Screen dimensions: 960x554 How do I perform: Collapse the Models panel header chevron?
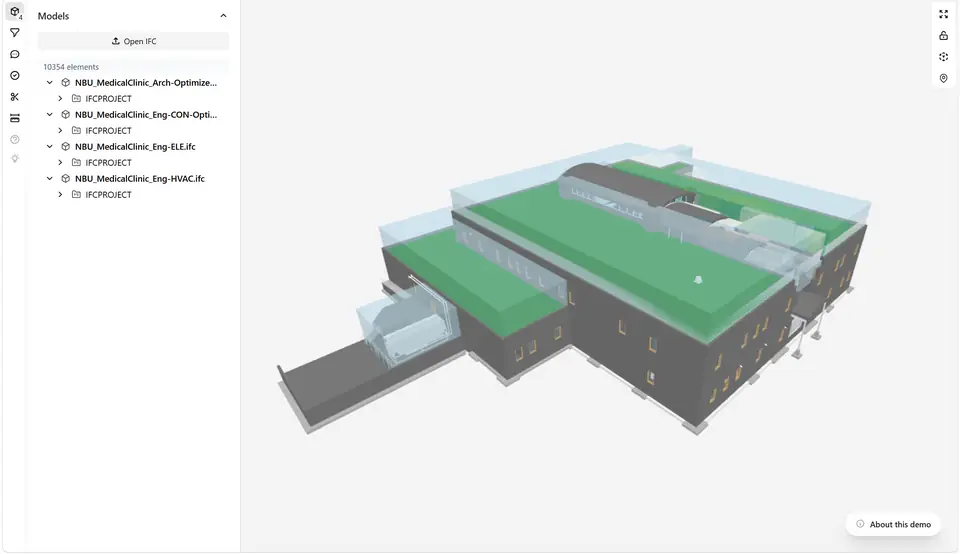click(x=223, y=16)
